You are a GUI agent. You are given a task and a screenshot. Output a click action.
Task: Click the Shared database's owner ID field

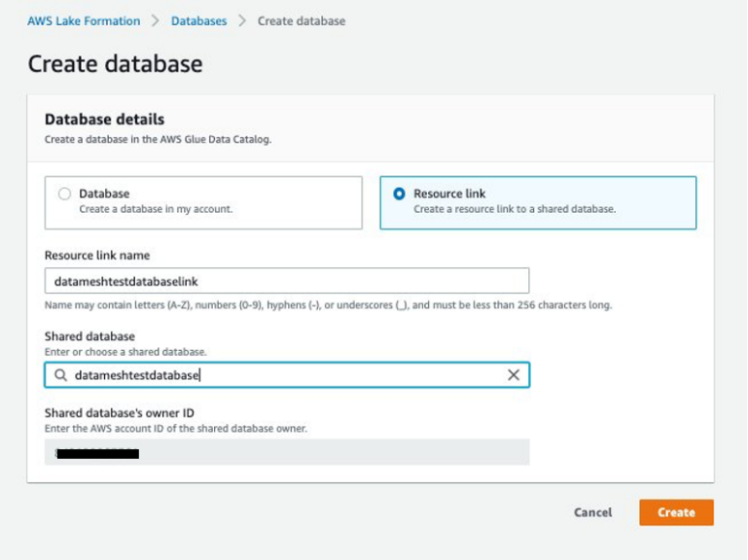pyautogui.click(x=287, y=452)
